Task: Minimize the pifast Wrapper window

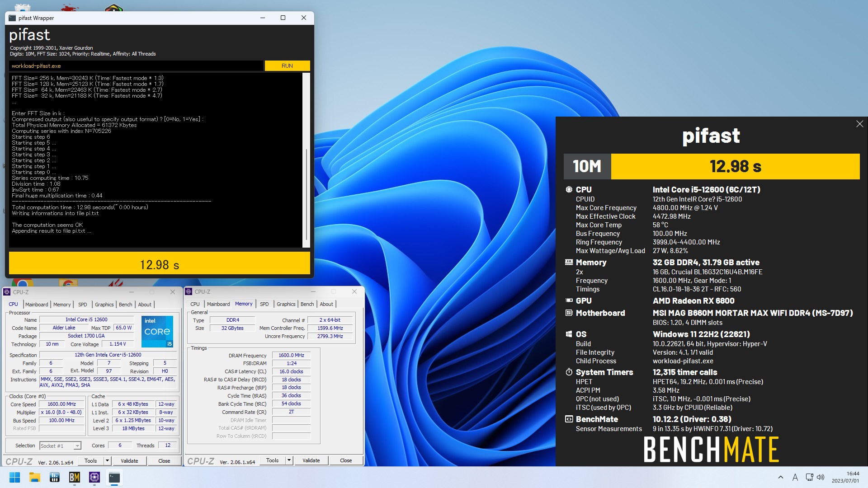Action: (x=263, y=18)
